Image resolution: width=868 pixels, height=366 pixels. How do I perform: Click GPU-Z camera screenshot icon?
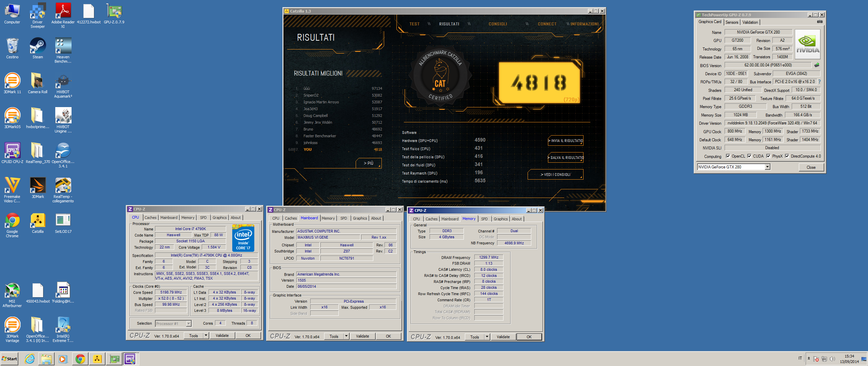click(x=820, y=22)
